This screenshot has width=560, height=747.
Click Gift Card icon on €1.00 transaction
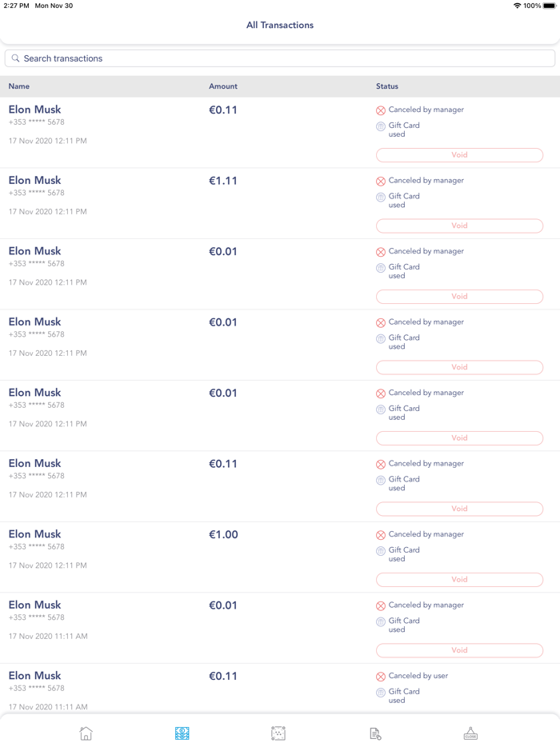381,551
